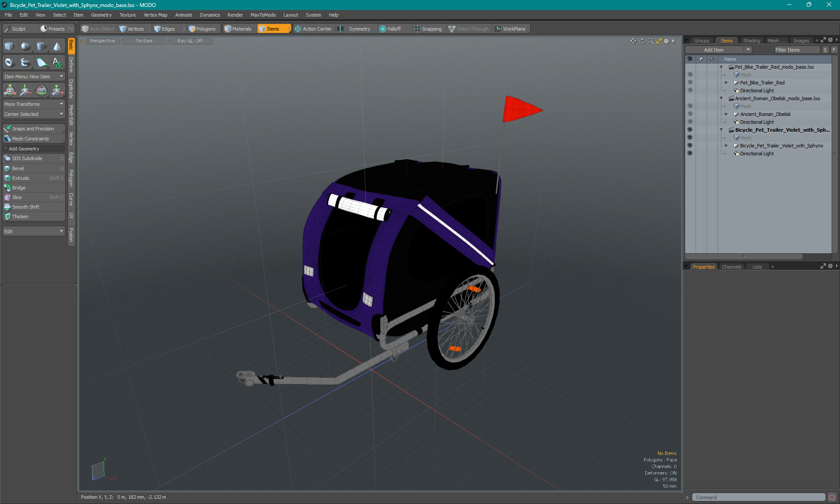The width and height of the screenshot is (840, 504).
Task: Expand the Ancient_Roman_Obelisk group
Action: pos(727,114)
